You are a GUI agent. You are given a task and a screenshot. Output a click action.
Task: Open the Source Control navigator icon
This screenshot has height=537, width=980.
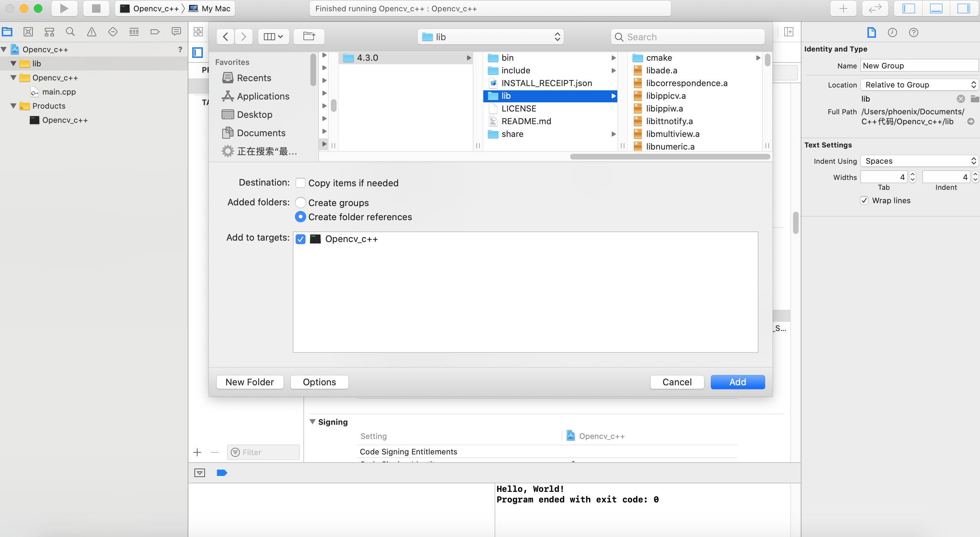pyautogui.click(x=28, y=32)
